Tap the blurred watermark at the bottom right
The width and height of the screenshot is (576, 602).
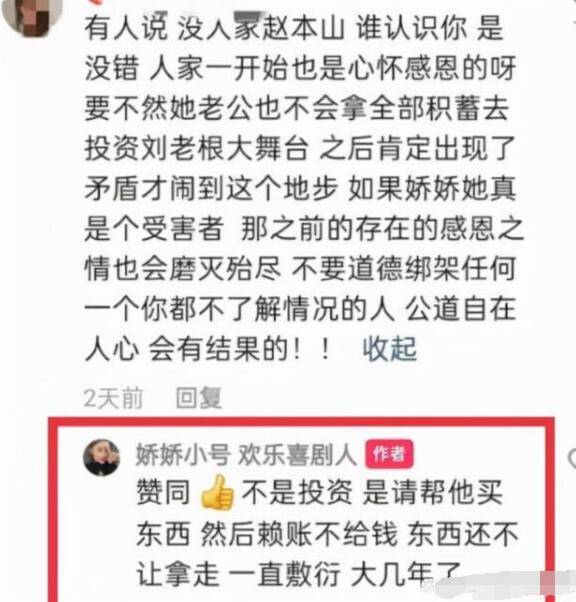pos(499,585)
